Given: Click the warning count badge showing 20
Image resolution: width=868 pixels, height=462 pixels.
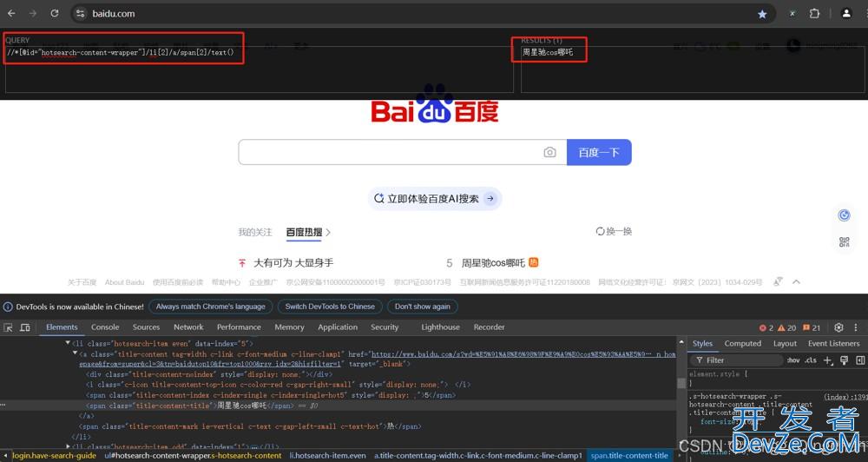Looking at the screenshot, I should (x=787, y=327).
